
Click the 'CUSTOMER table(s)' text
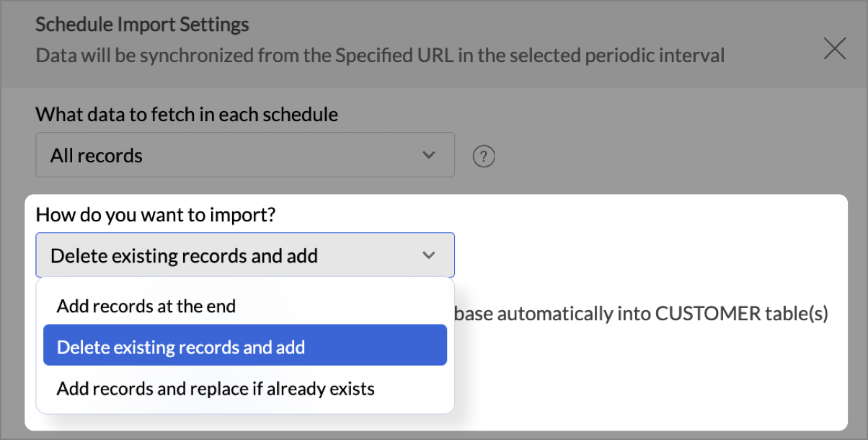click(x=741, y=313)
